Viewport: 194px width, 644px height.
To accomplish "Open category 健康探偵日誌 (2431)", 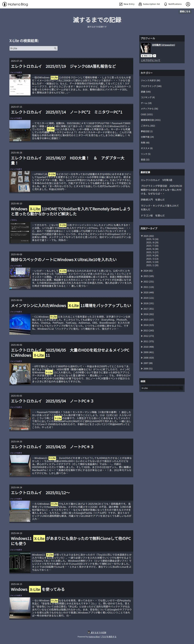I will point(150,120).
